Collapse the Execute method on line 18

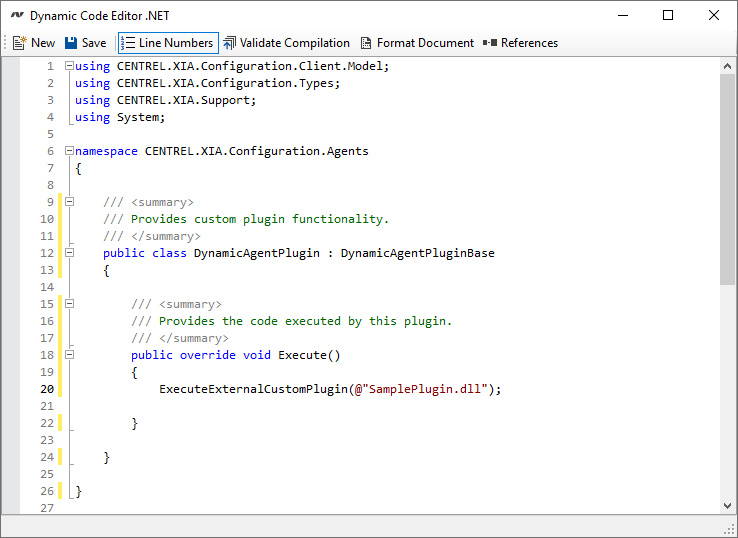pyautogui.click(x=69, y=354)
